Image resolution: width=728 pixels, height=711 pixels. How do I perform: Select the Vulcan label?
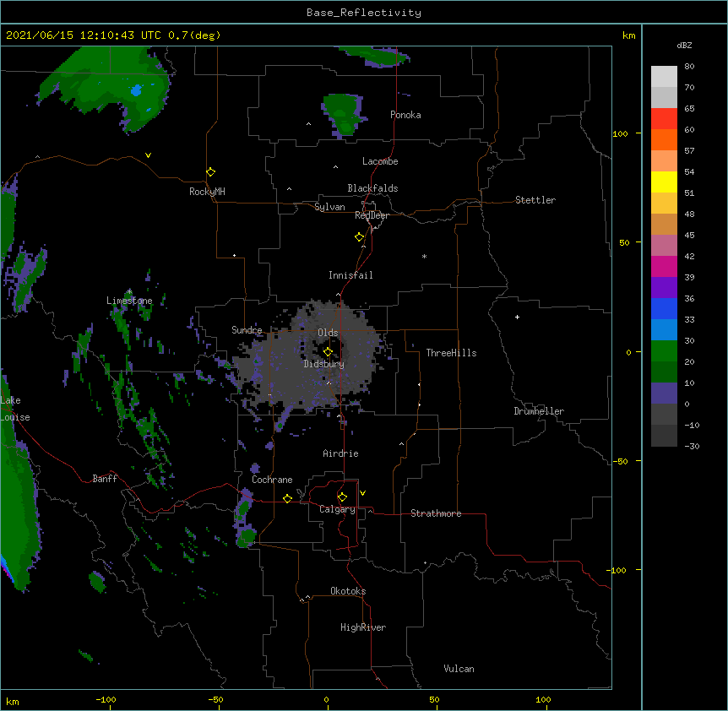(x=459, y=669)
